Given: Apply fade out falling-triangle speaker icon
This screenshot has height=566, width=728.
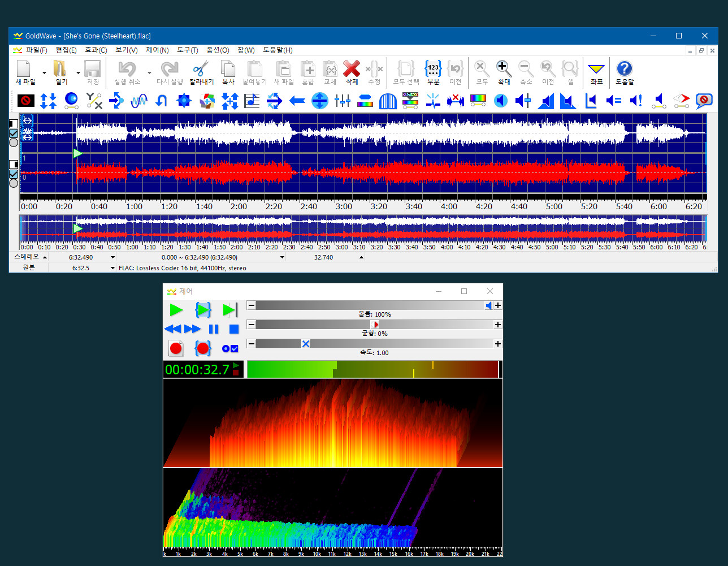Looking at the screenshot, I should tap(568, 101).
